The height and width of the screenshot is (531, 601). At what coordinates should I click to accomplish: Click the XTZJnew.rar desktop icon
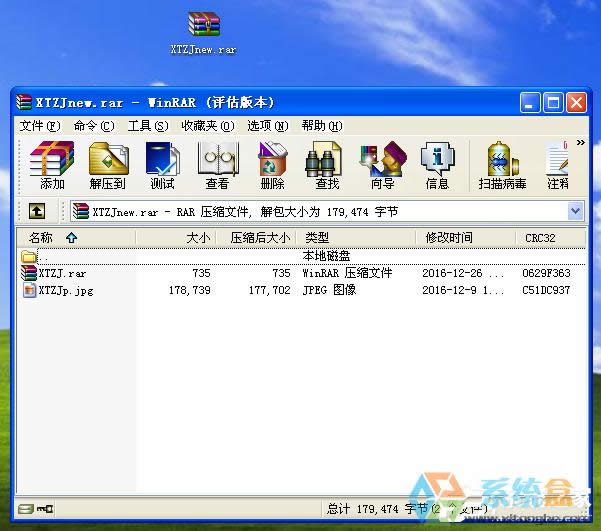tap(203, 32)
